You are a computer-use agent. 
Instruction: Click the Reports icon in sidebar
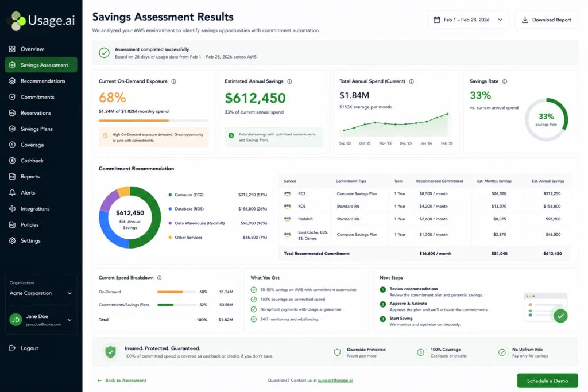(13, 177)
